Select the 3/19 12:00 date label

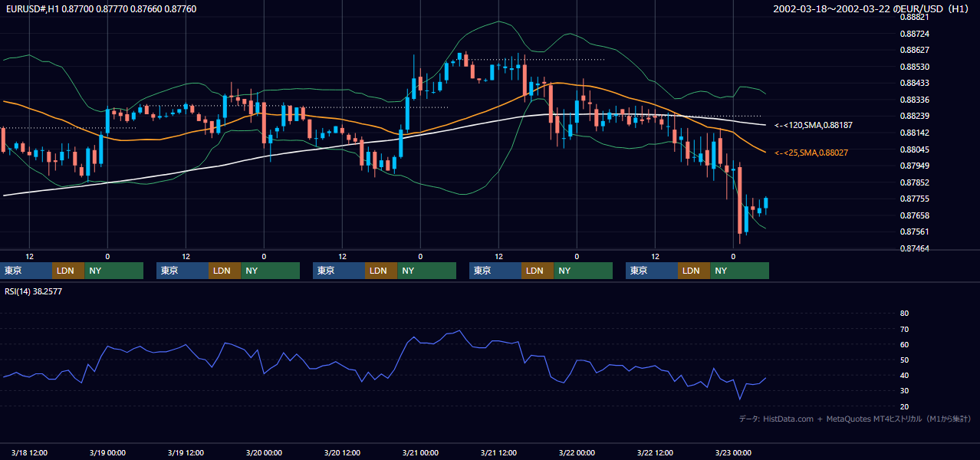(186, 452)
